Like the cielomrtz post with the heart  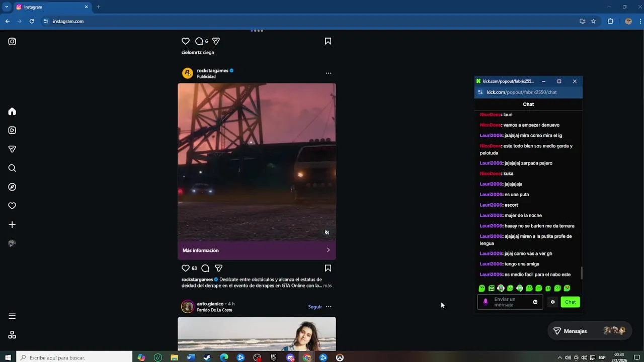[186, 41]
